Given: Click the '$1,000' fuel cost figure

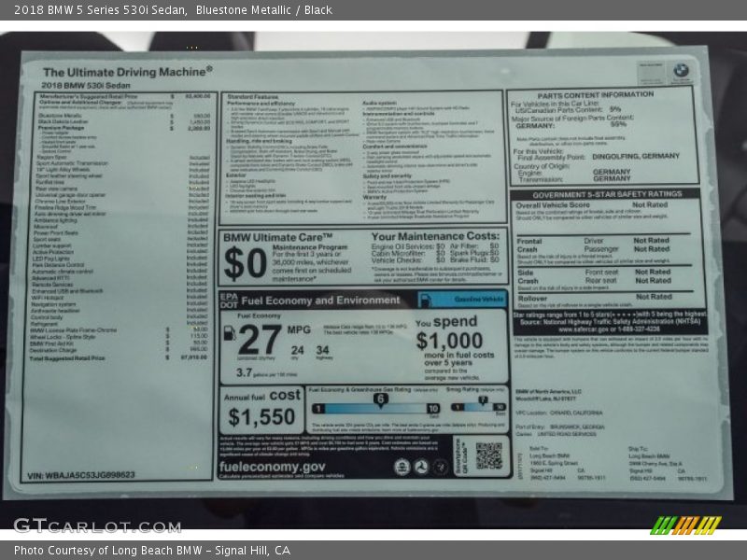Looking at the screenshot, I should pos(449,341).
